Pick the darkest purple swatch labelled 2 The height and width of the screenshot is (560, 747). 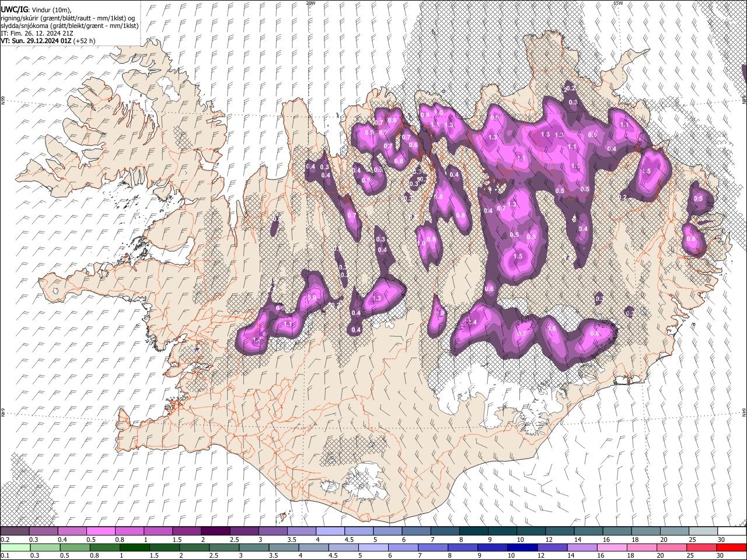click(215, 531)
